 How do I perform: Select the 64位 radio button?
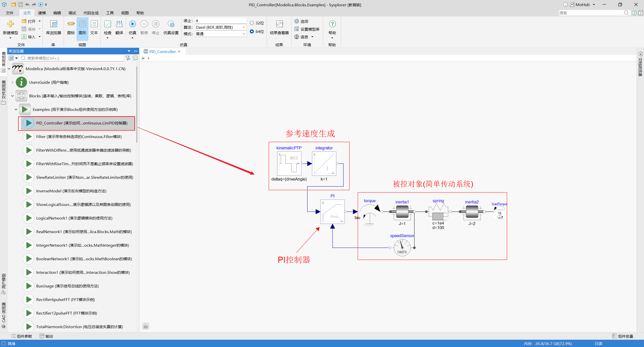coord(252,31)
